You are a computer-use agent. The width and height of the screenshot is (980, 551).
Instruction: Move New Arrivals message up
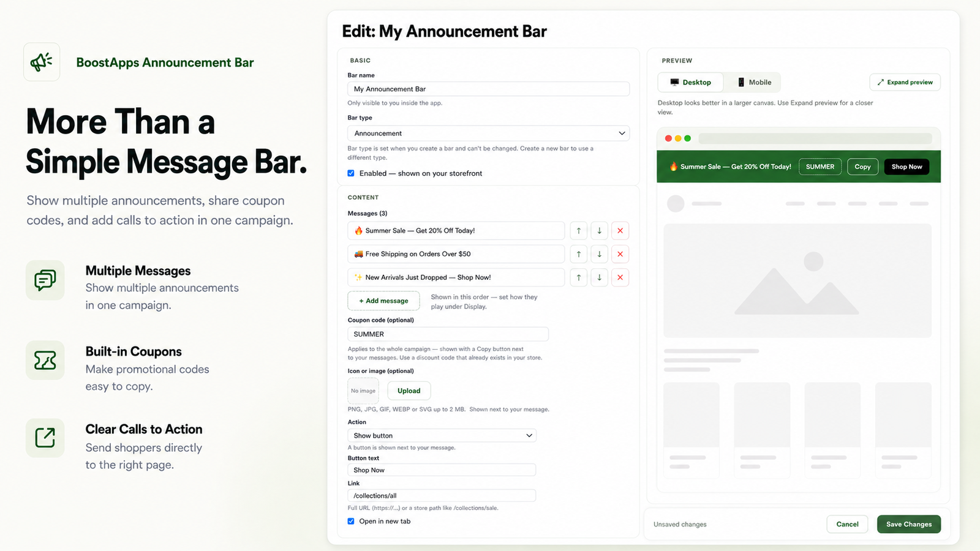tap(578, 277)
